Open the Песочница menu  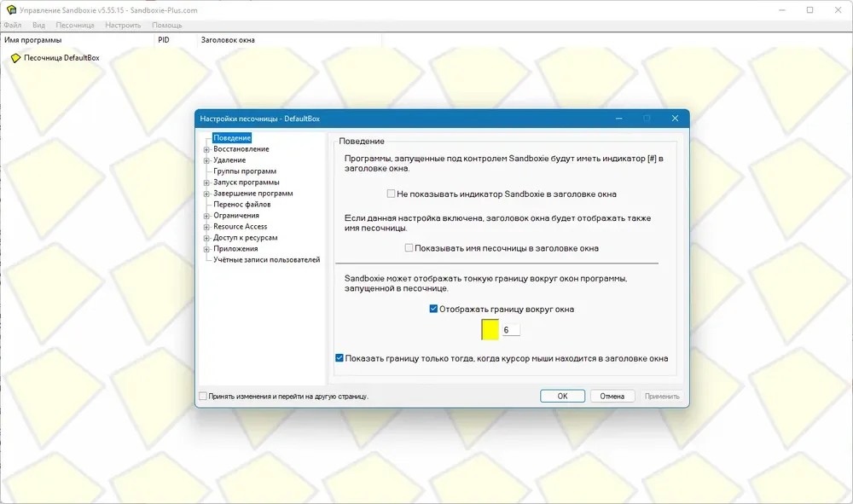pos(75,25)
